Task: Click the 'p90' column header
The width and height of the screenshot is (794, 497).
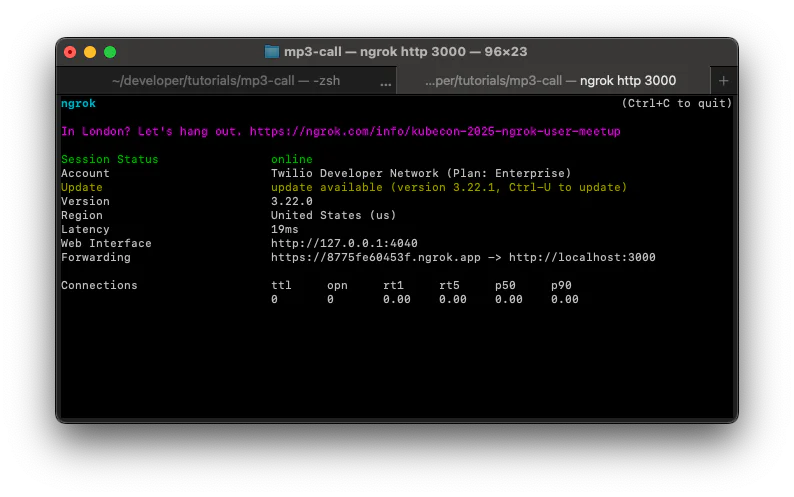Action: tap(561, 285)
